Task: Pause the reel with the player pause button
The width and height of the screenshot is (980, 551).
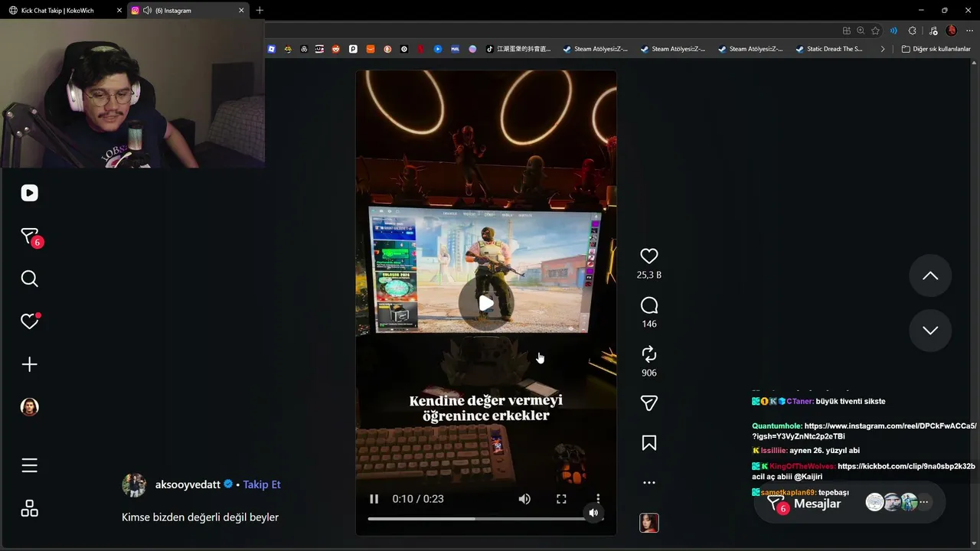Action: tap(374, 499)
